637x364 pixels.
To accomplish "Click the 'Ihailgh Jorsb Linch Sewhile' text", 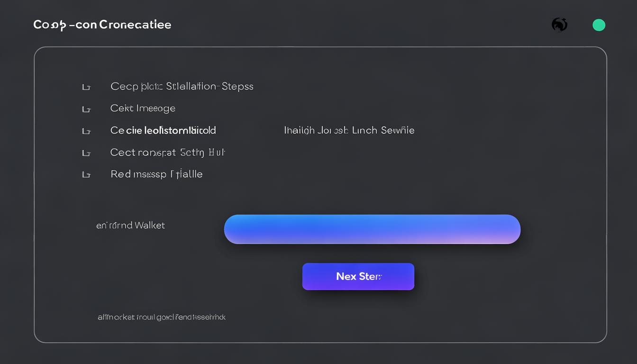I will 349,130.
